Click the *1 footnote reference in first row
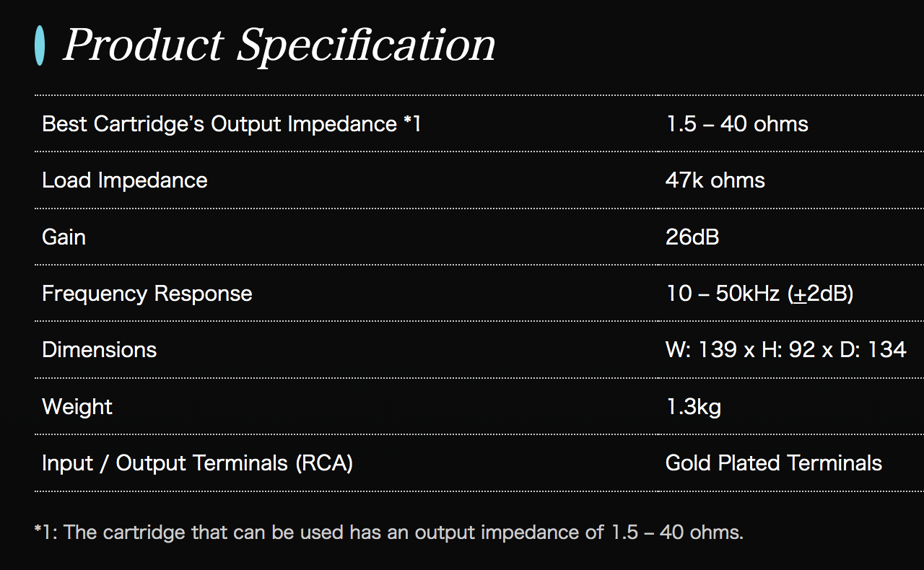The image size is (924, 570). pyautogui.click(x=412, y=124)
